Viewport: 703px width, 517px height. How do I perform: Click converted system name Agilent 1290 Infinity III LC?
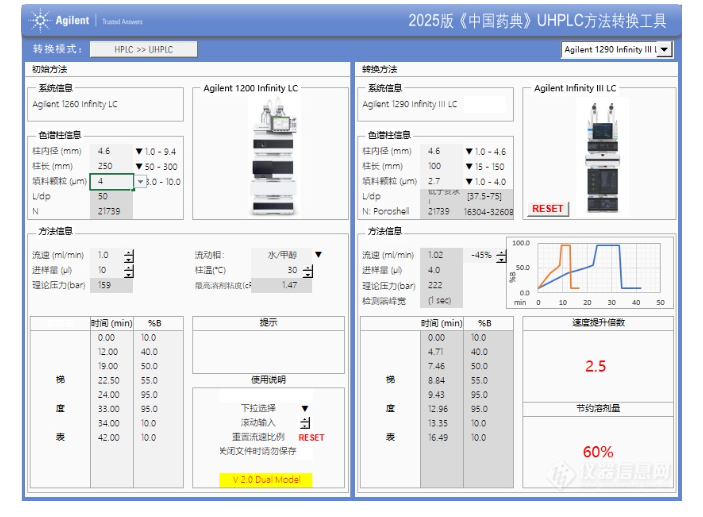tap(410, 104)
